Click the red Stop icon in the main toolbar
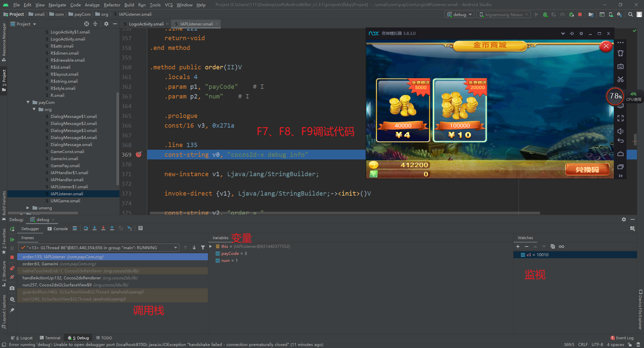The width and height of the screenshot is (644, 348). point(580,14)
